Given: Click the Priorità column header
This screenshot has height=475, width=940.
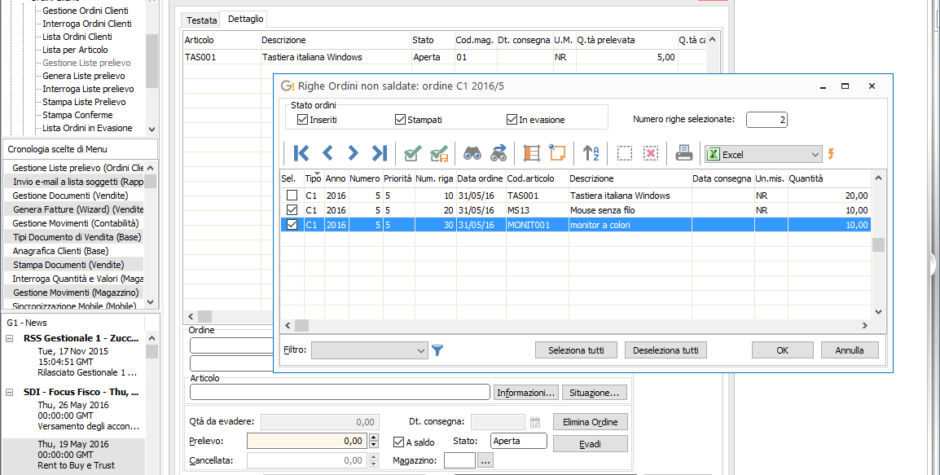Looking at the screenshot, I should pyautogui.click(x=398, y=178).
